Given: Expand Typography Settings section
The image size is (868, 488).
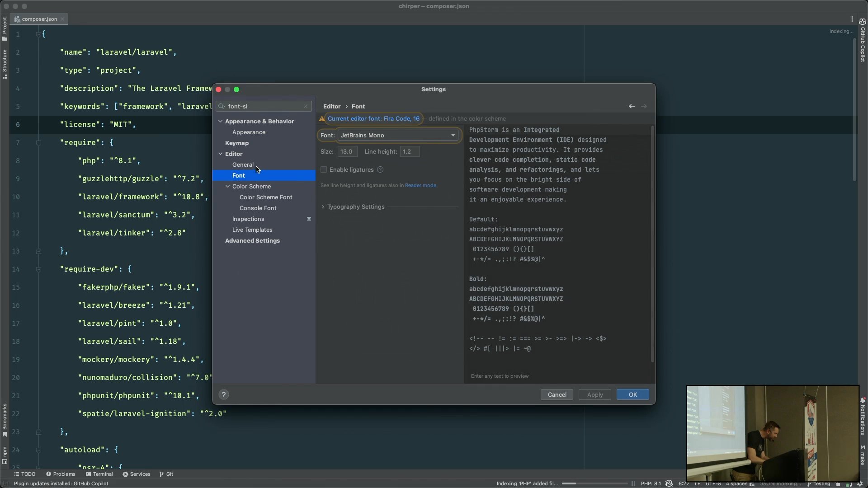Looking at the screenshot, I should click(x=355, y=206).
